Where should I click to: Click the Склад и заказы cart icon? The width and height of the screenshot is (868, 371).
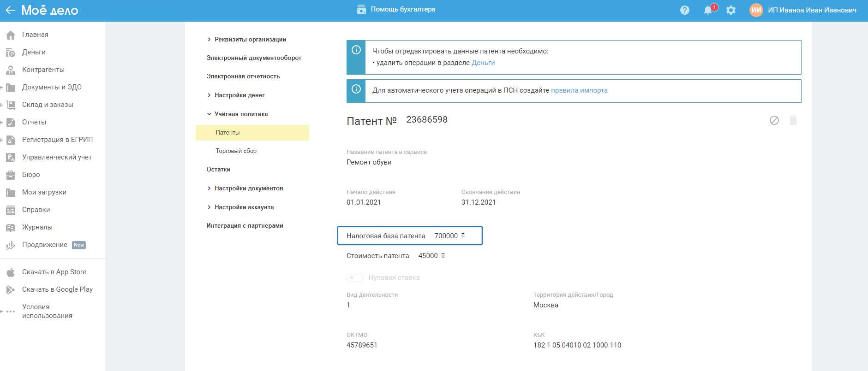pos(11,105)
